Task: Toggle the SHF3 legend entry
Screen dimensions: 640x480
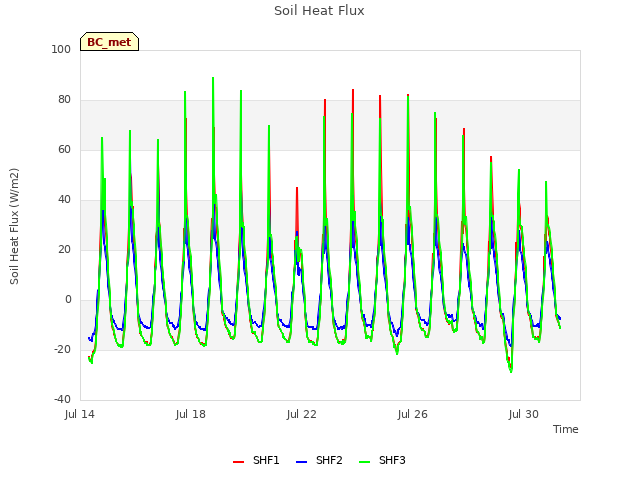Action: [x=382, y=460]
